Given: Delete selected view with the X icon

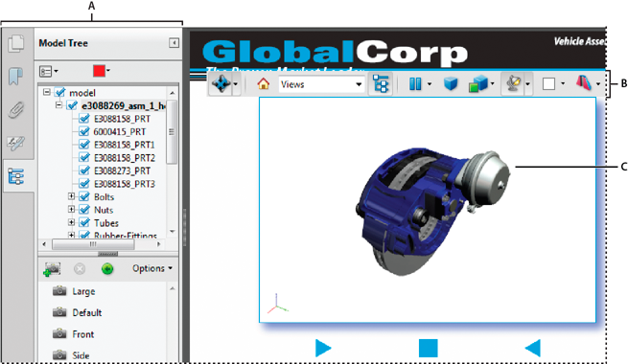Looking at the screenshot, I should click(80, 269).
